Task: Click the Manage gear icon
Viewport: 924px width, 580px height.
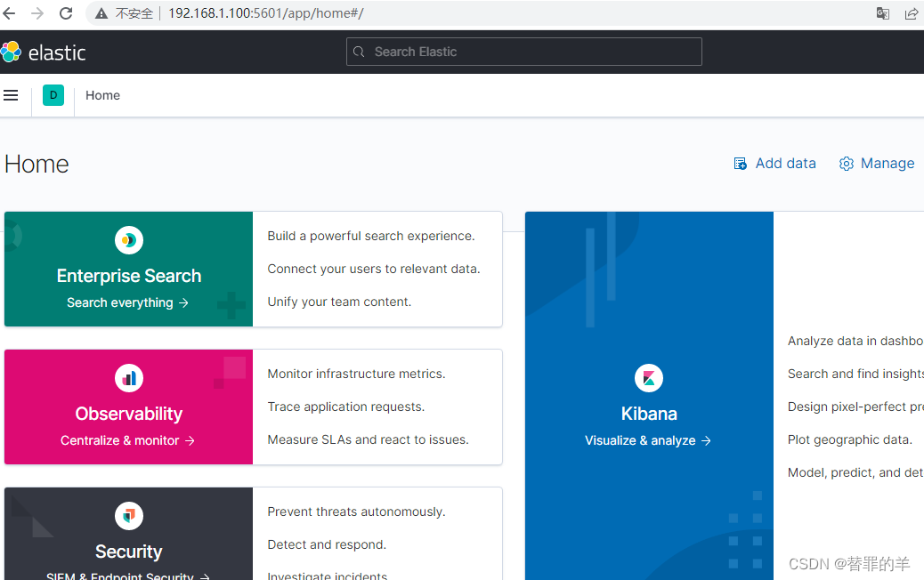Action: [x=847, y=164]
